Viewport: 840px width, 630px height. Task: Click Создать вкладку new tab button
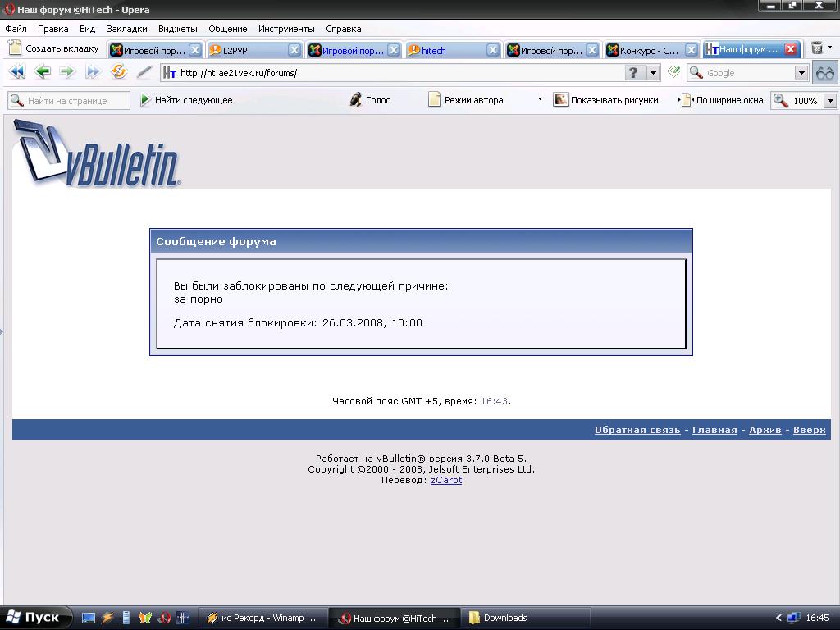click(x=54, y=48)
